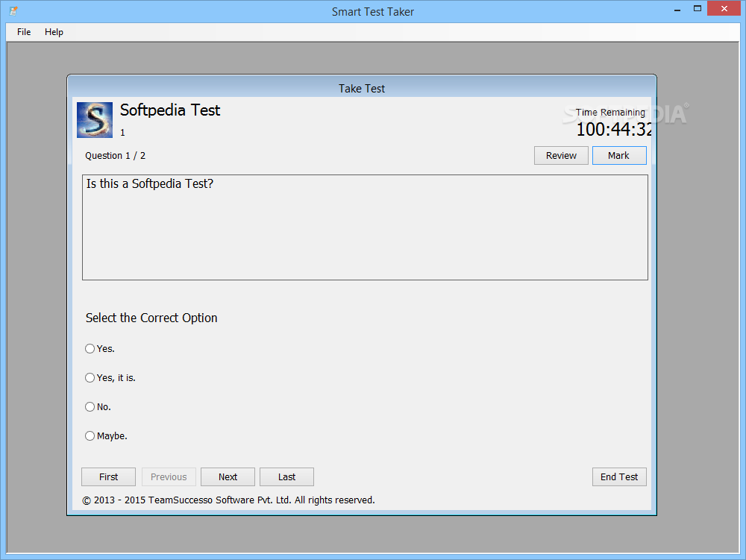Click the greyed-out Previous button
746x560 pixels.
click(169, 476)
